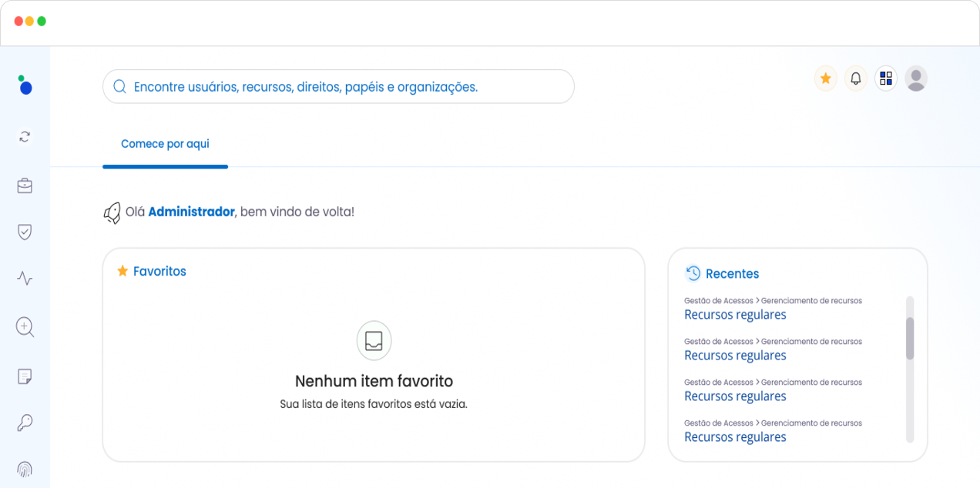Image resolution: width=980 pixels, height=488 pixels.
Task: Click the Administrador name link
Action: click(191, 211)
